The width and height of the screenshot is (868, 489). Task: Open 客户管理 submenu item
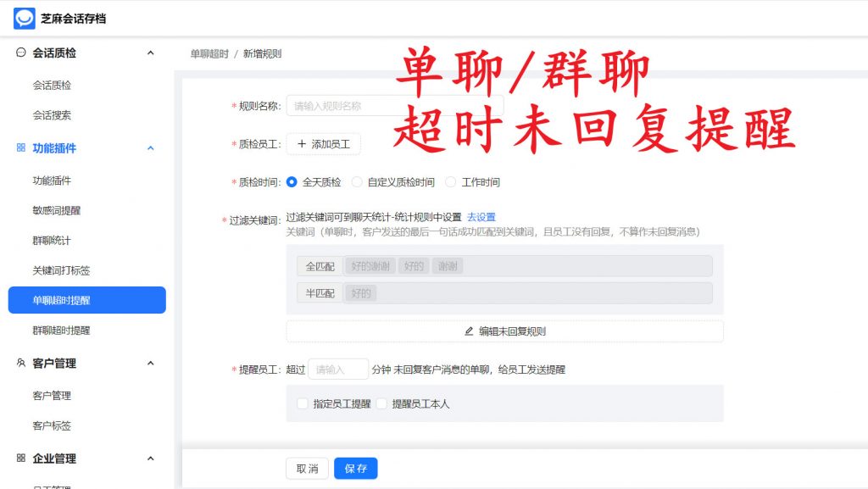click(x=52, y=396)
